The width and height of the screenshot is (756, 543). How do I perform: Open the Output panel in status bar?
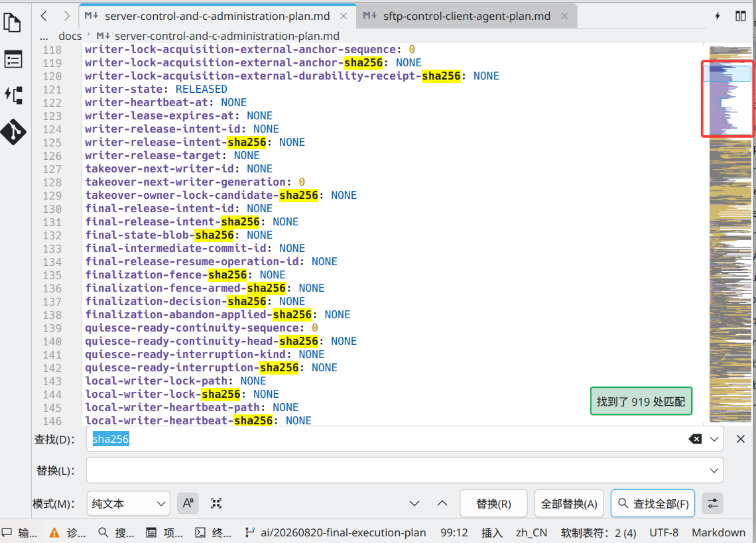coord(19,532)
